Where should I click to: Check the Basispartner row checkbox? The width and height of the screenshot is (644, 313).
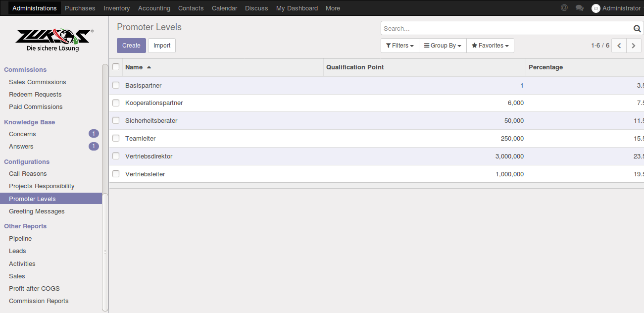[x=116, y=85]
